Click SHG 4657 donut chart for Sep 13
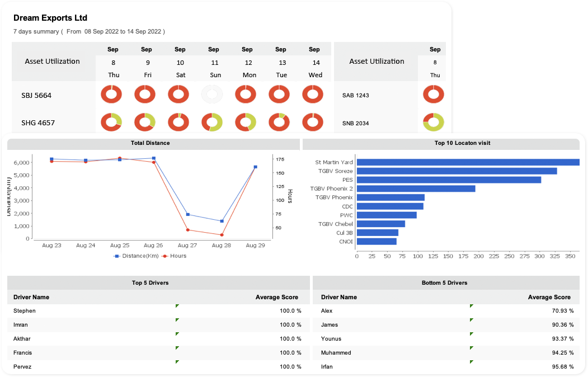588x377 pixels. (279, 122)
